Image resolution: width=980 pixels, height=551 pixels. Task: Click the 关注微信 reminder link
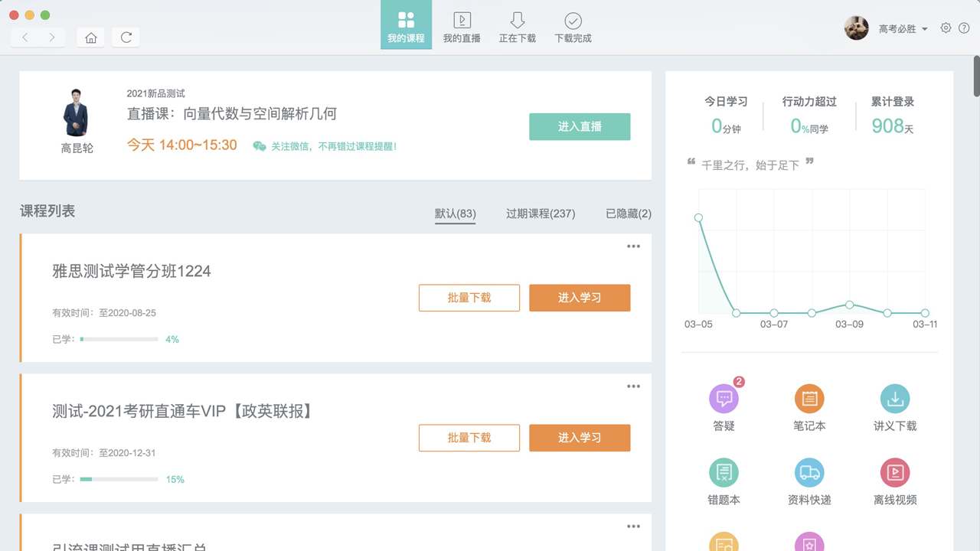click(329, 145)
